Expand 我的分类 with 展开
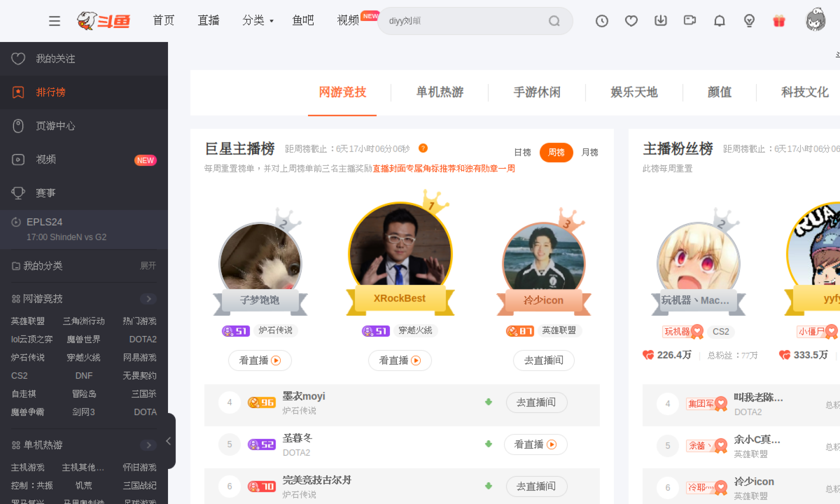Screen dimensions: 840x504 148,266
